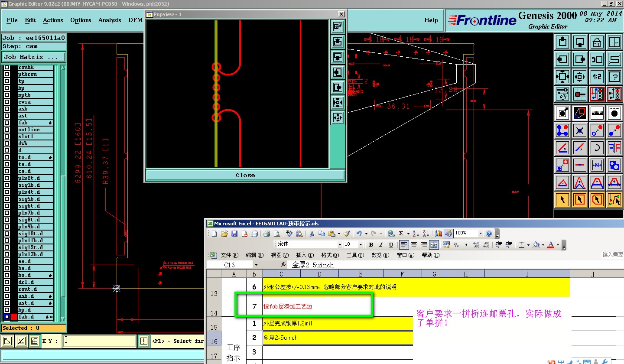Click the Excel Sort Ascending icon
The image size is (624, 364).
tap(416, 234)
